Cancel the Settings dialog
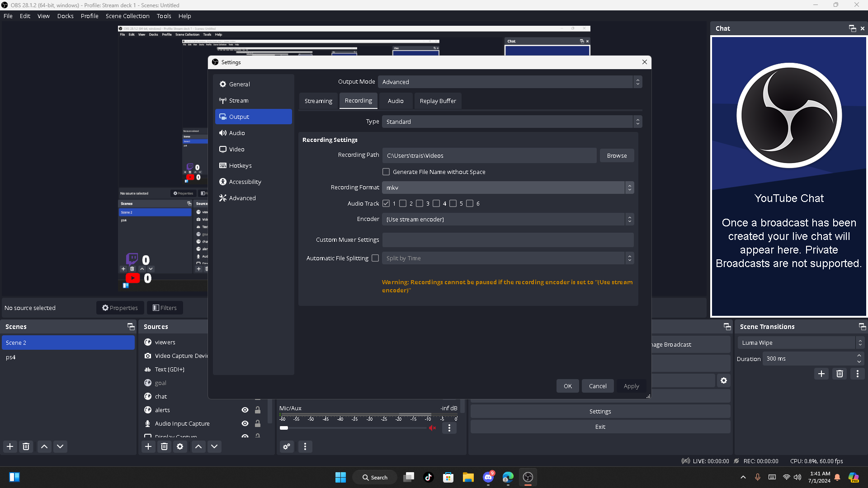868x488 pixels. pos(598,386)
